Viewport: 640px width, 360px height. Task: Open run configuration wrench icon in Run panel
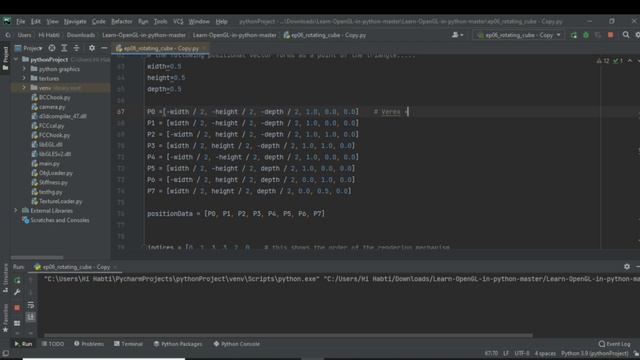coord(17,292)
